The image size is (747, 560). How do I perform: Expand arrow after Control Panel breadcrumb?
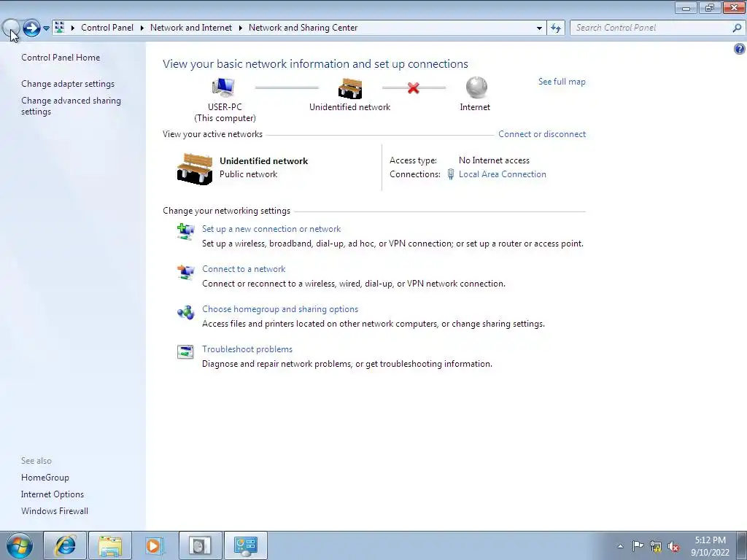(x=142, y=28)
